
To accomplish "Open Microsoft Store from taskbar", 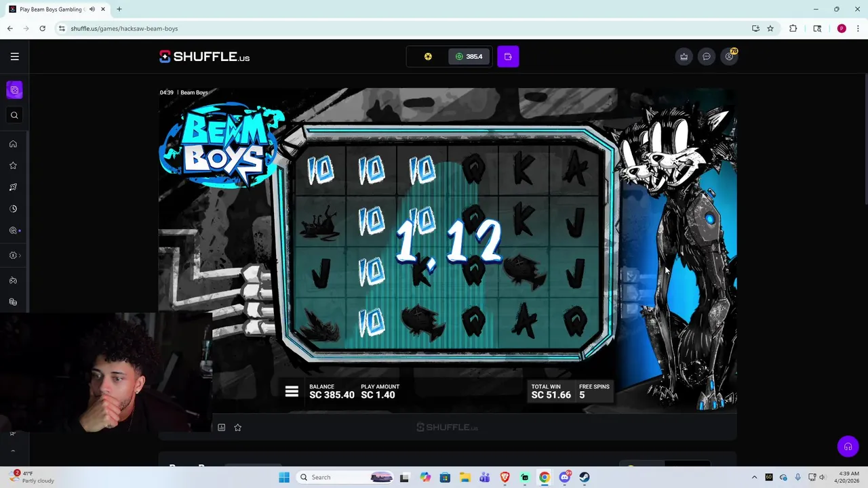I will tap(445, 477).
